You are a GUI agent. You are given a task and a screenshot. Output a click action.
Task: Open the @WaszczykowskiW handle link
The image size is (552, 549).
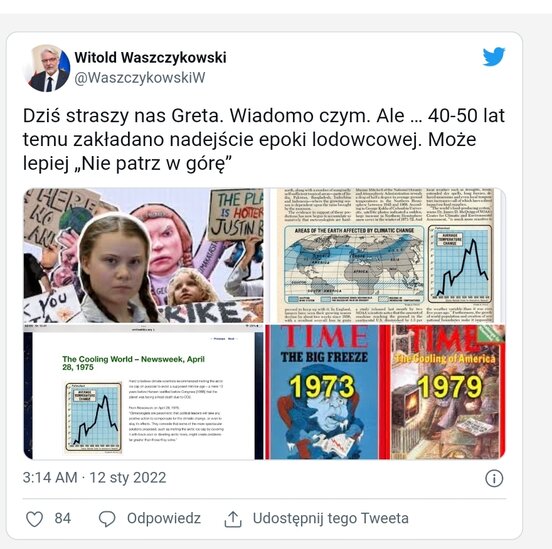point(140,78)
